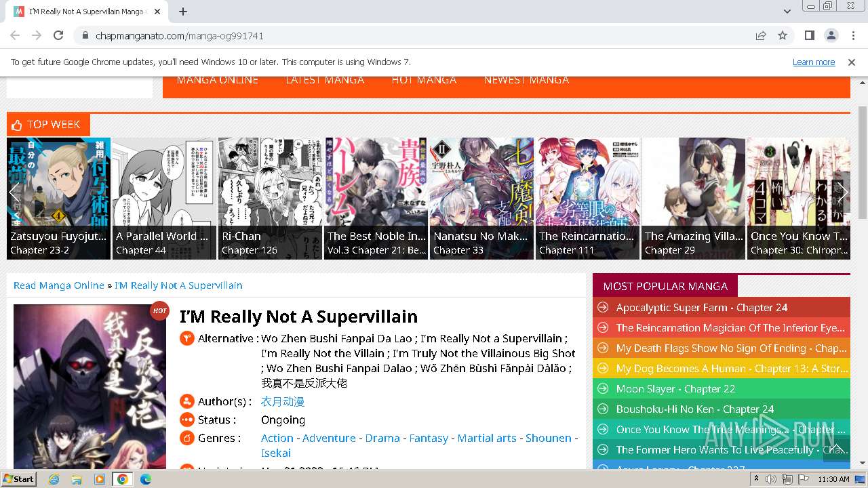Open Once You Know The True Meanings entry
This screenshot has height=488, width=868.
click(x=731, y=429)
